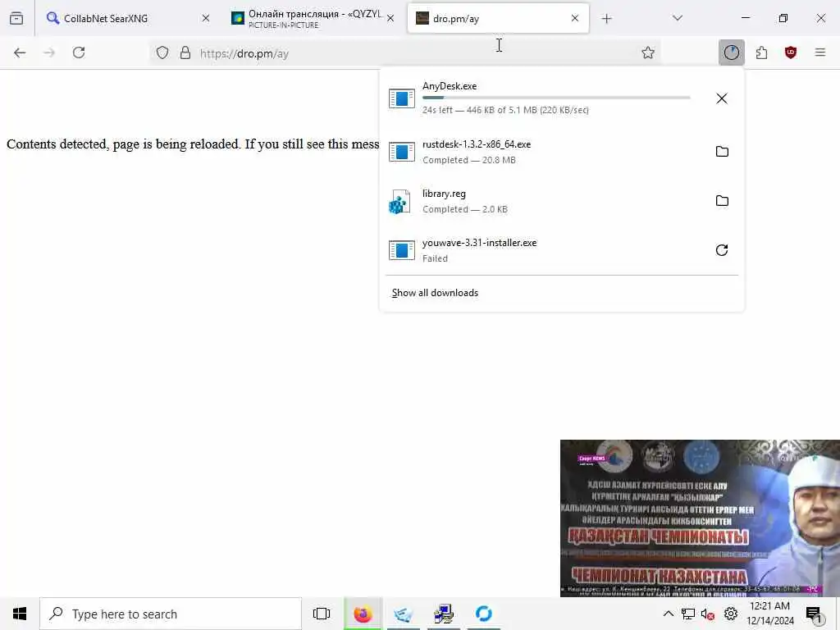Open a new tab with plus button
Viewport: 840px width, 630px height.
[x=606, y=19]
